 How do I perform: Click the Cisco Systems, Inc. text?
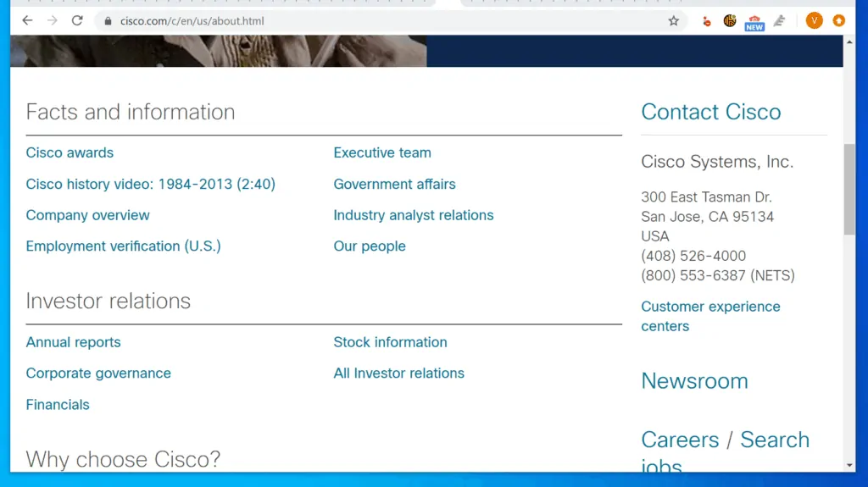pyautogui.click(x=717, y=162)
